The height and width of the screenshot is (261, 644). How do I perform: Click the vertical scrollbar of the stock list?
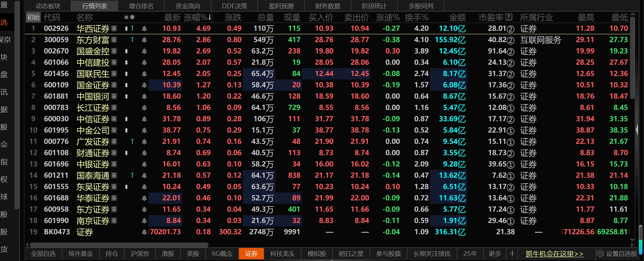coord(632,58)
